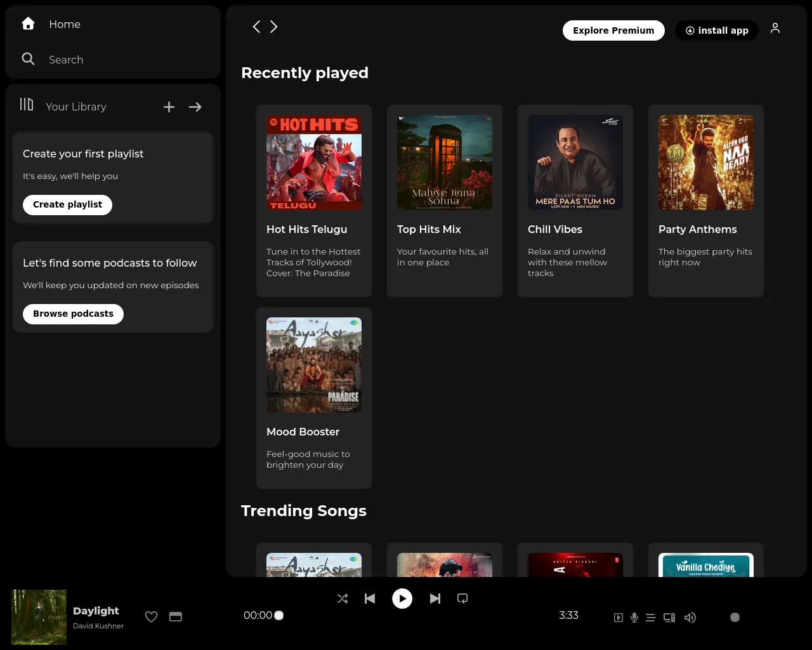Click the Your Library stack icon
The image size is (812, 650).
[x=27, y=104]
